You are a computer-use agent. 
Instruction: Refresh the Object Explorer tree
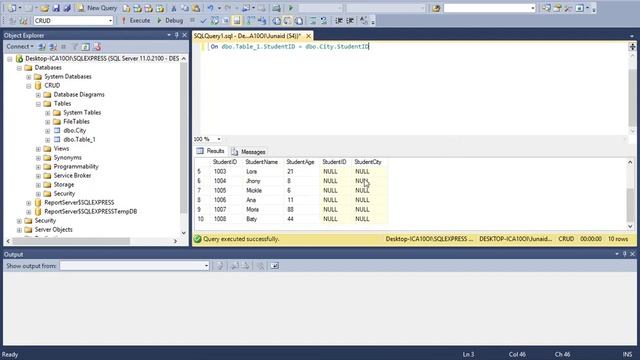(85, 47)
